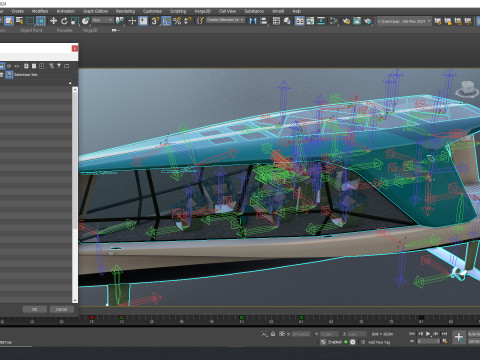Open the Verge3D menu
Image resolution: width=480 pixels, height=360 pixels.
tap(203, 11)
